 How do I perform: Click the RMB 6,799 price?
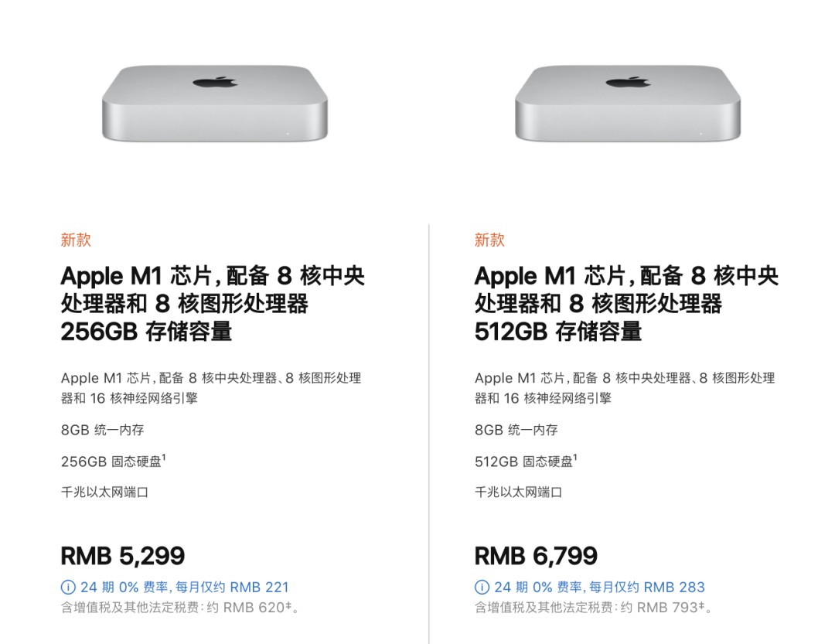pyautogui.click(x=536, y=555)
